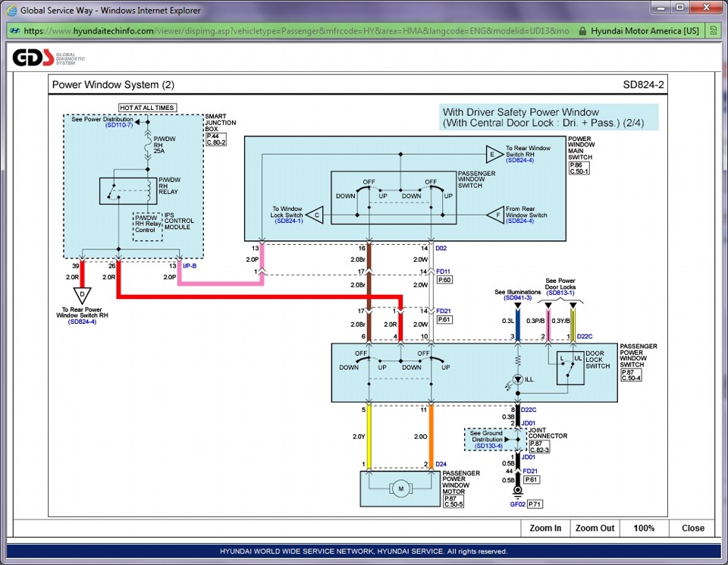The height and width of the screenshot is (565, 728).
Task: Reset the diagram zoom to 100%
Action: coord(644,528)
